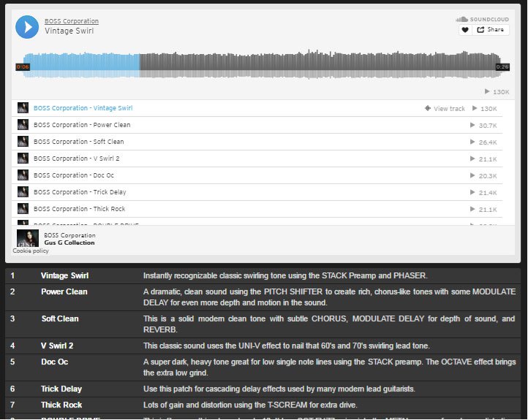This screenshot has height=420, width=528.
Task: Click Thick Rock name in patch table
Action: [61, 405]
